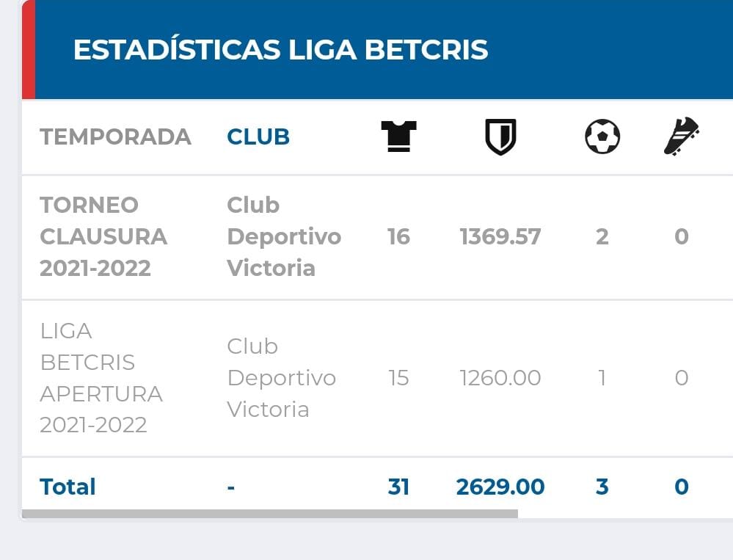Click Club Deportivo Victoria in the Apertura row
Screen dimensions: 733x560
[x=282, y=378]
